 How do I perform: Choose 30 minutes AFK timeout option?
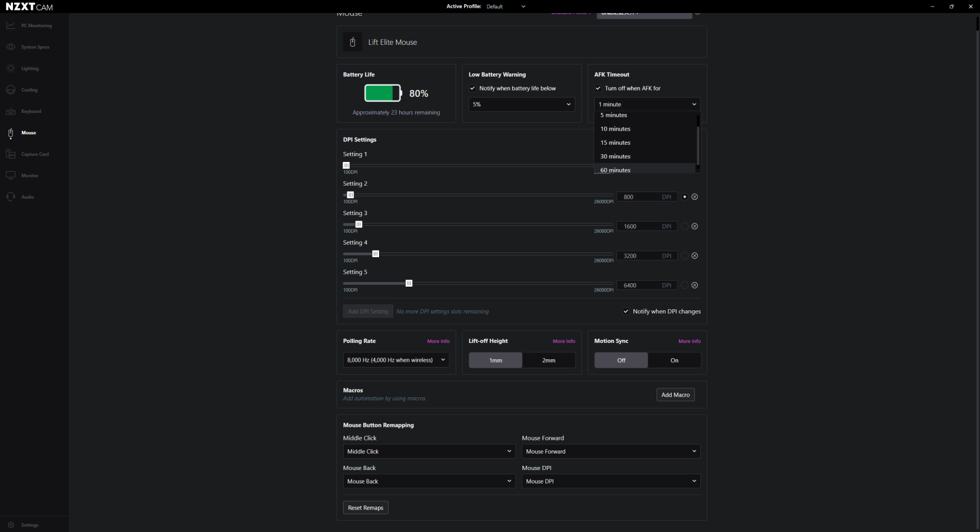point(645,157)
